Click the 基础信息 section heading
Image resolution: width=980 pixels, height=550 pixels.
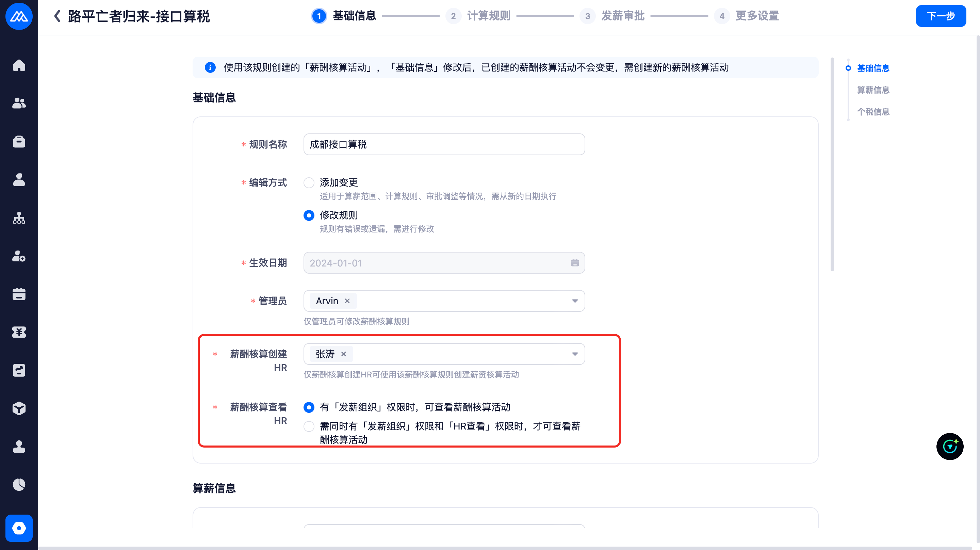[214, 97]
